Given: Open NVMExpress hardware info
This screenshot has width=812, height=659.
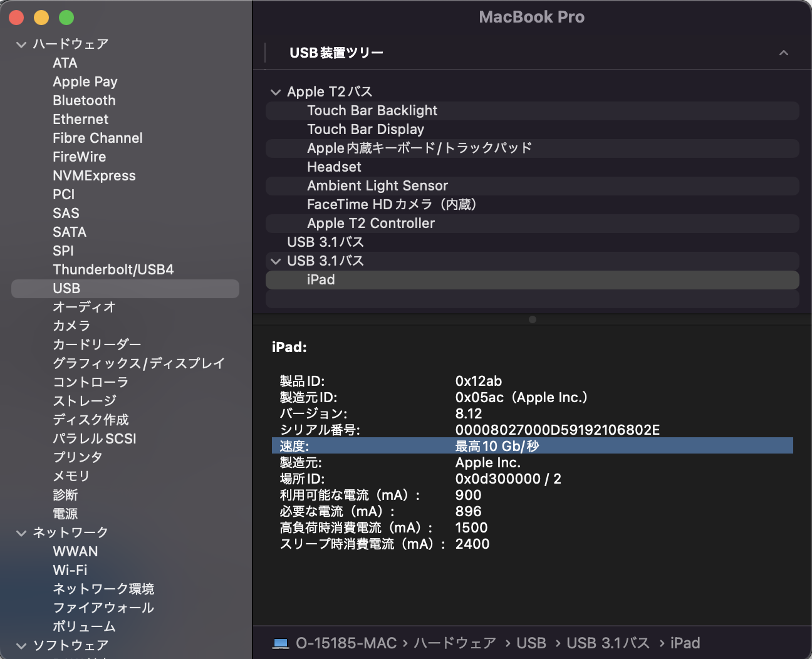Looking at the screenshot, I should (94, 175).
